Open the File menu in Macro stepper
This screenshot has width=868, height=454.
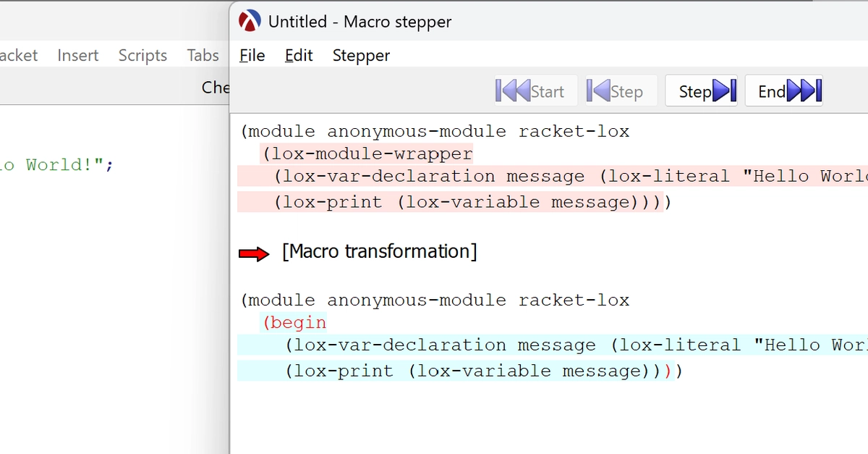tap(252, 56)
